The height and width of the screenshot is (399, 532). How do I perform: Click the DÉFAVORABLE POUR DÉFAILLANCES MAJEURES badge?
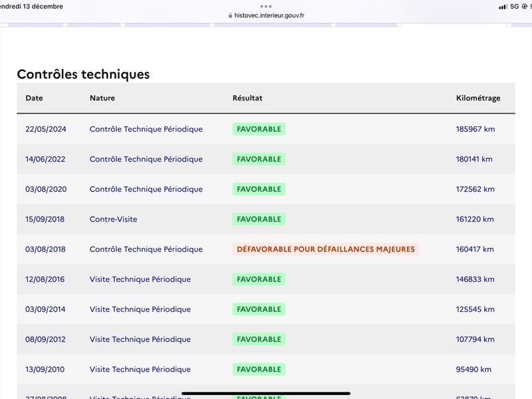(x=326, y=249)
